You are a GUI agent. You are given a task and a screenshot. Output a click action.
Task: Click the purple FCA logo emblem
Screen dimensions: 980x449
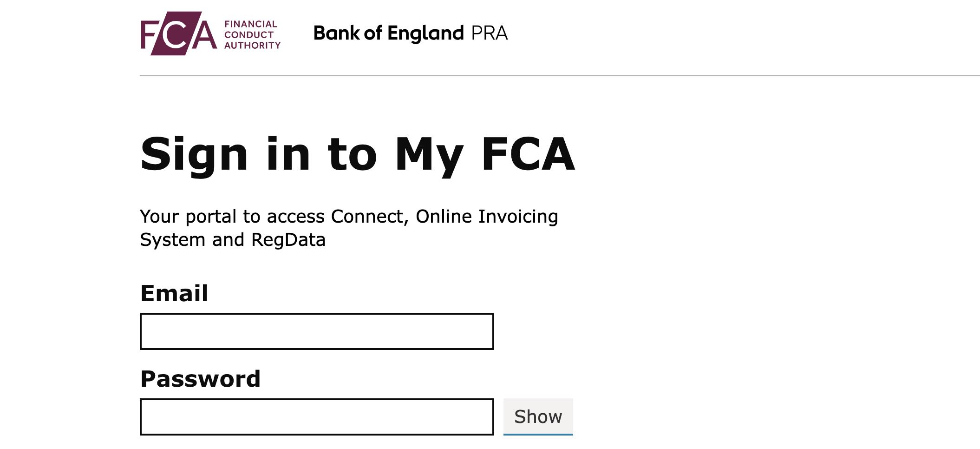[178, 34]
